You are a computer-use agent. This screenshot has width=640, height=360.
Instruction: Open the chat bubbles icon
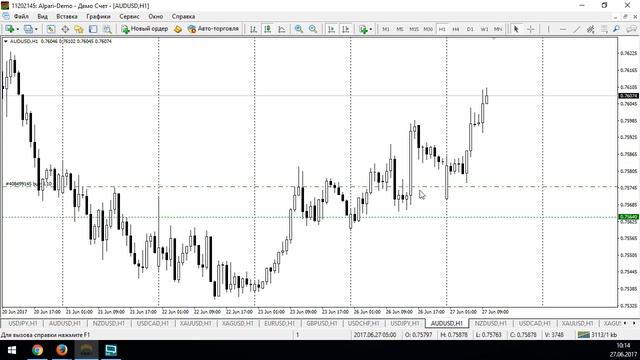[x=631, y=29]
